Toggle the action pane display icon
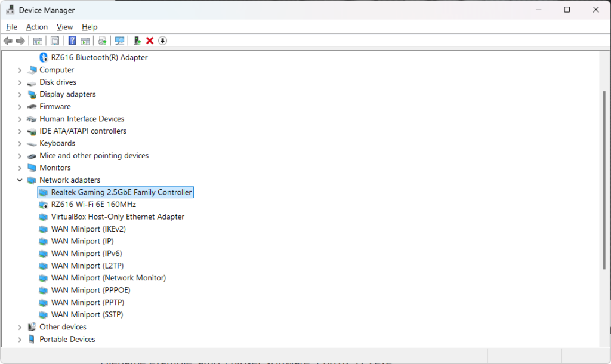Viewport: 611px width, 364px height. [x=85, y=41]
